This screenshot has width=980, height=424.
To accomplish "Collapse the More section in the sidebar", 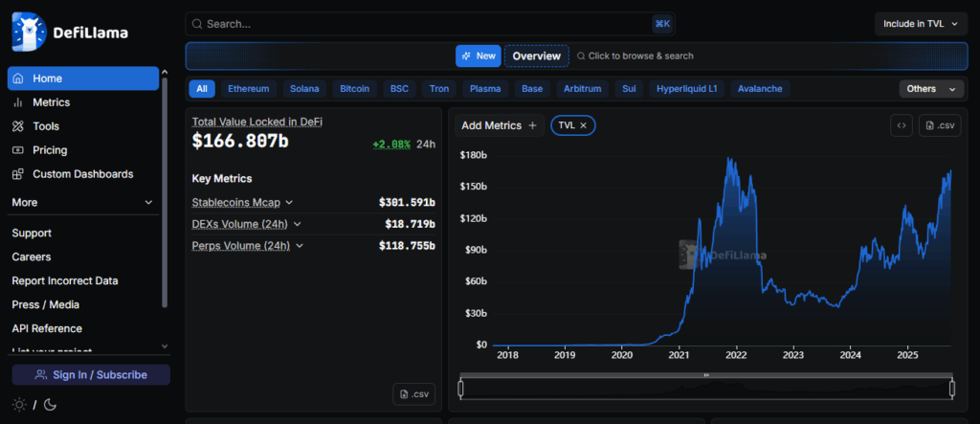I will [147, 203].
